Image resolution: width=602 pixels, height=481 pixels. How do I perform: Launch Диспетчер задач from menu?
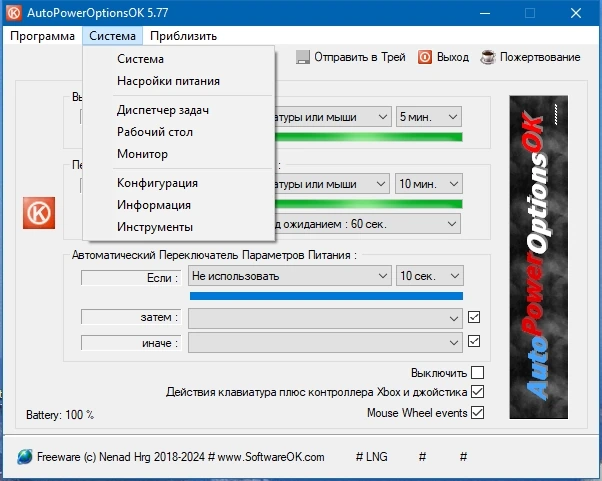[x=179, y=110]
